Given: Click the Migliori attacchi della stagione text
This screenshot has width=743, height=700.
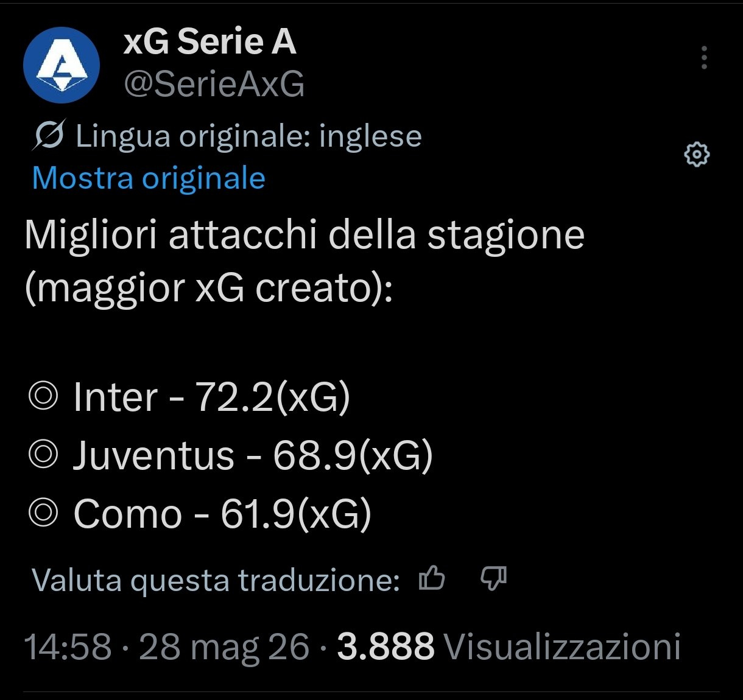Looking at the screenshot, I should coord(305,235).
